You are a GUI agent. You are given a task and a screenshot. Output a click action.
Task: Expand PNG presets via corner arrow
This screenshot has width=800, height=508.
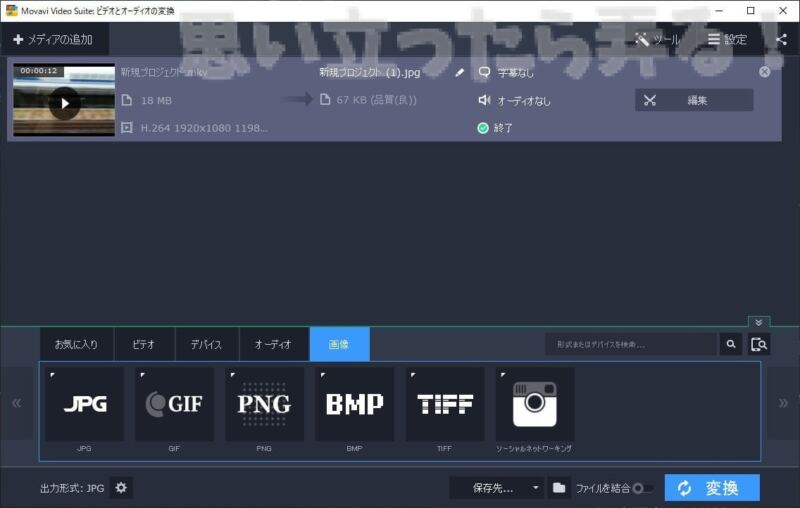click(233, 375)
